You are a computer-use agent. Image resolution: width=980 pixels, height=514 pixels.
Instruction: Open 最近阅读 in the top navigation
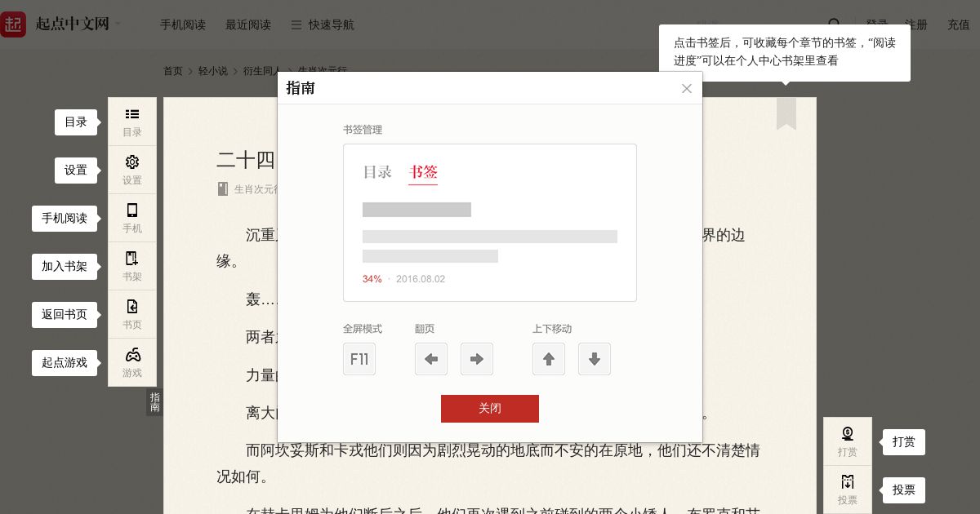tap(248, 25)
